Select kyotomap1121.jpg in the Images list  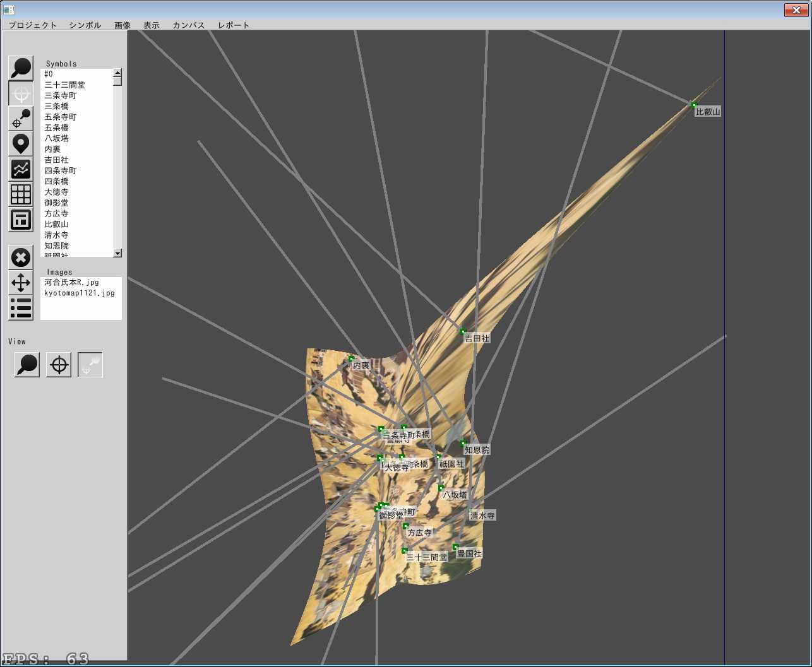(x=81, y=293)
